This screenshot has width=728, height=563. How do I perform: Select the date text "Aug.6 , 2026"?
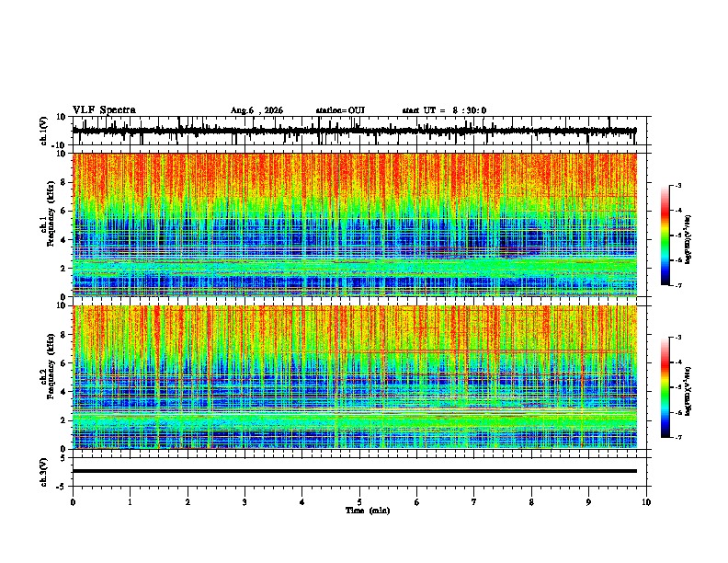coord(256,110)
